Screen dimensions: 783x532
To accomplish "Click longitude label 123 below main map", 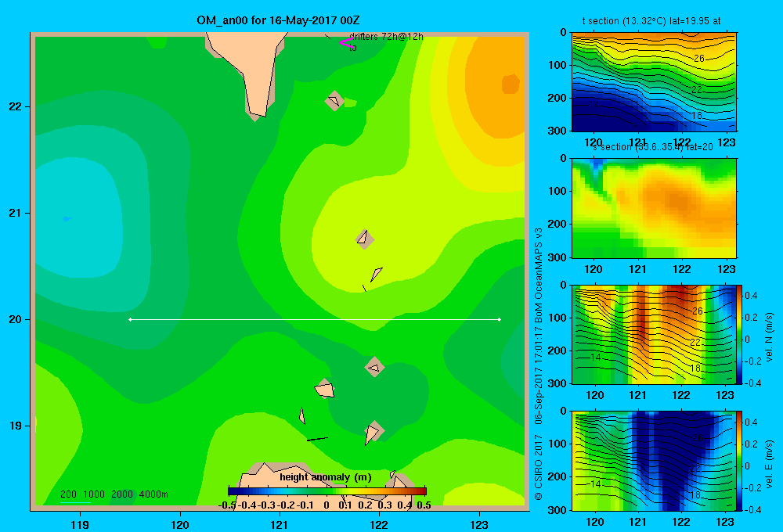I will click(479, 524).
